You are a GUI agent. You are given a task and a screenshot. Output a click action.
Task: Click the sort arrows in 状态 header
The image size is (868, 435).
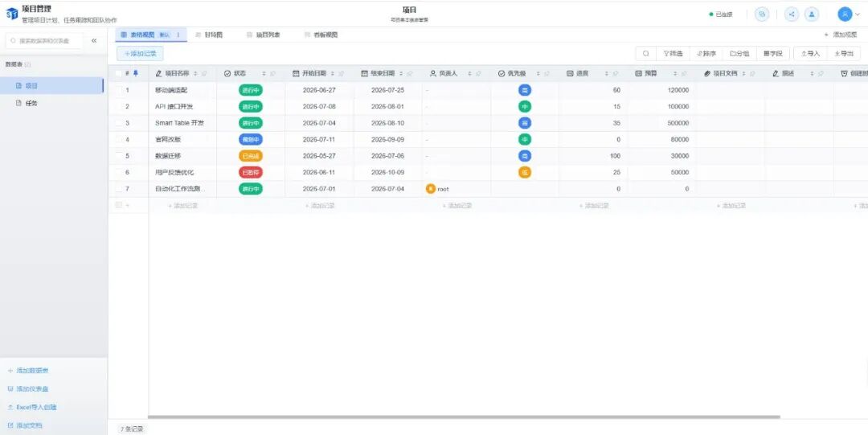(264, 74)
